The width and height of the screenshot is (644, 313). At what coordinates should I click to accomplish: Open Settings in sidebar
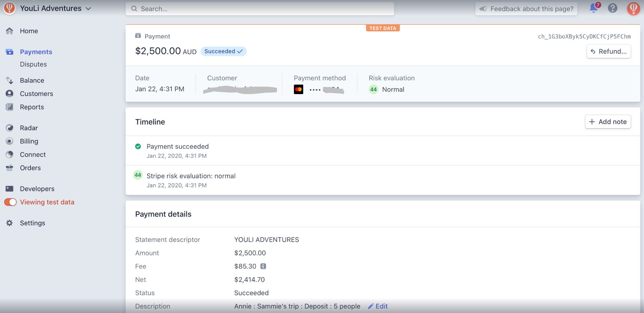point(32,223)
